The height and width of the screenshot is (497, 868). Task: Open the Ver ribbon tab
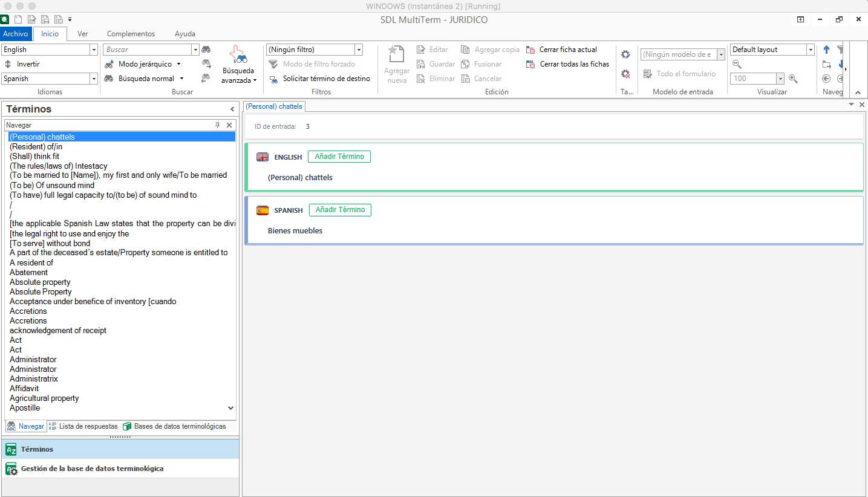tap(83, 34)
